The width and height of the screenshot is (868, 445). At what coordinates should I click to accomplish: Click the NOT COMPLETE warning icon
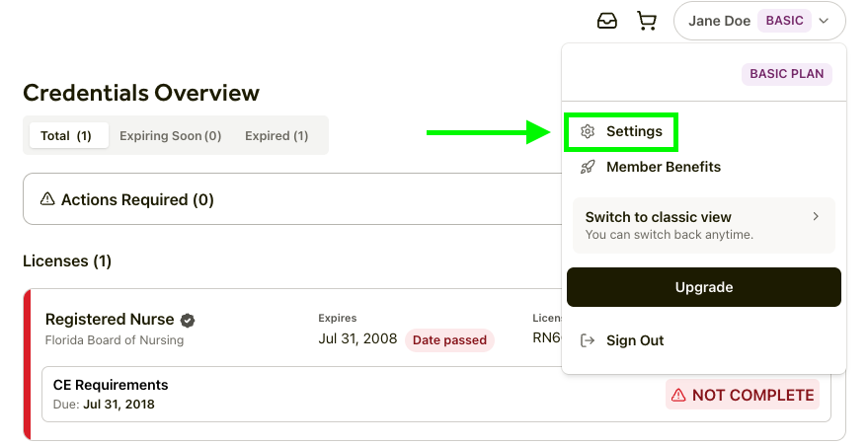click(x=678, y=396)
